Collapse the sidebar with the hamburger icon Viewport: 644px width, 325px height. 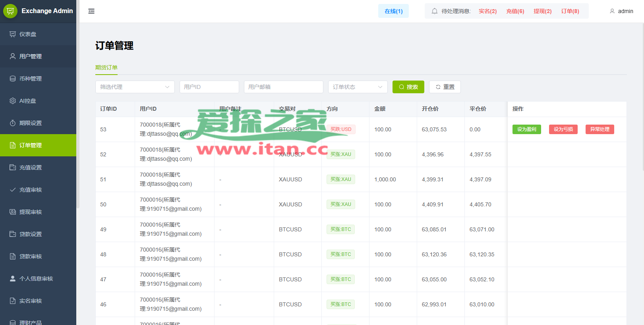(x=91, y=11)
